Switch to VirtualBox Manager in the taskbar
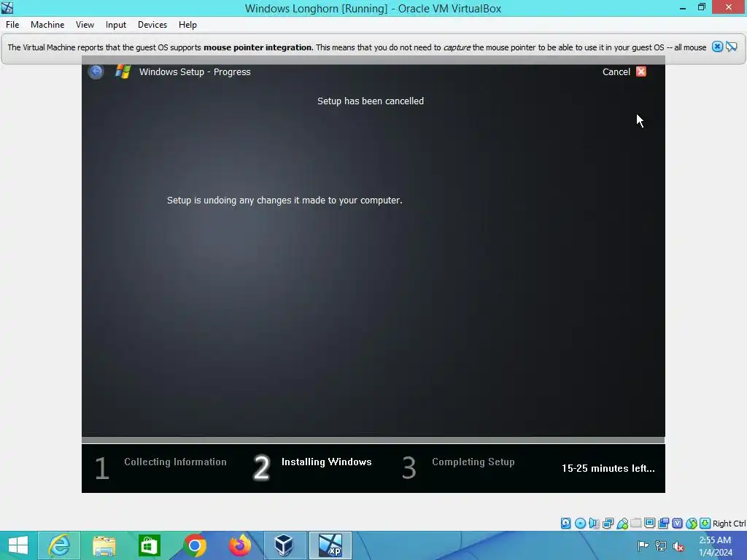Screen dimensions: 747x560 point(285,545)
